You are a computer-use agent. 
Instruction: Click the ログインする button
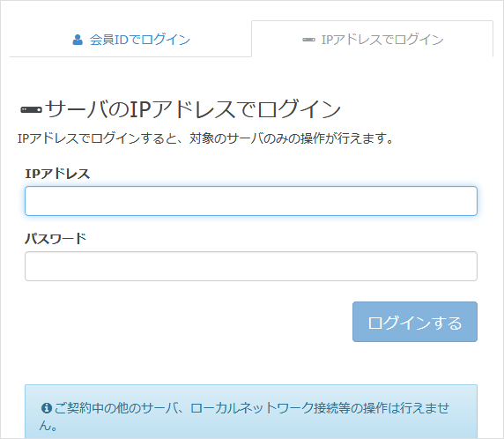point(415,322)
